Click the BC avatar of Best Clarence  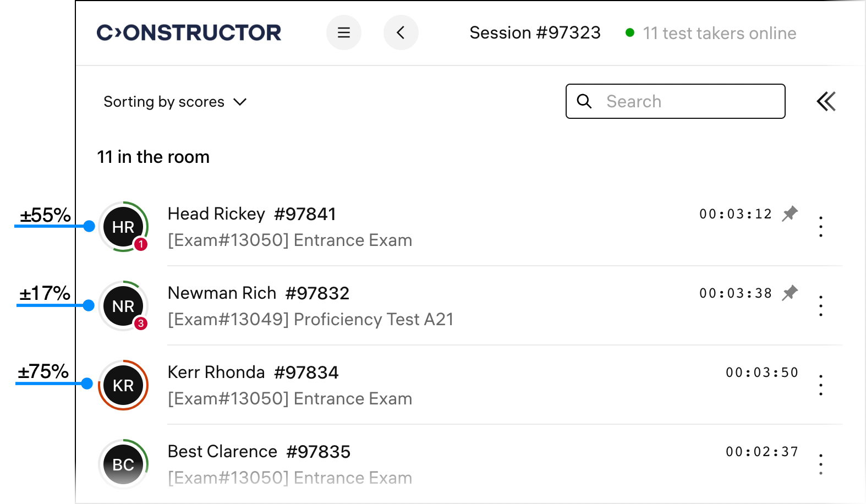pos(123,464)
